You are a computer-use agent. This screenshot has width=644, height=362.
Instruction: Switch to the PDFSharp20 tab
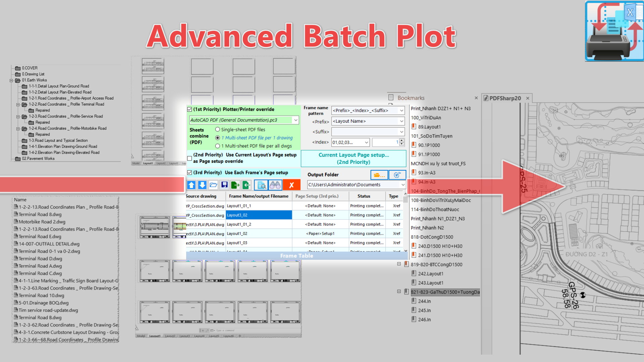(504, 98)
